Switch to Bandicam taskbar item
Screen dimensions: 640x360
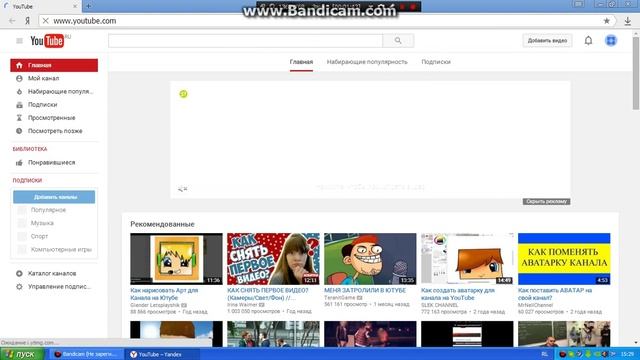tap(86, 354)
